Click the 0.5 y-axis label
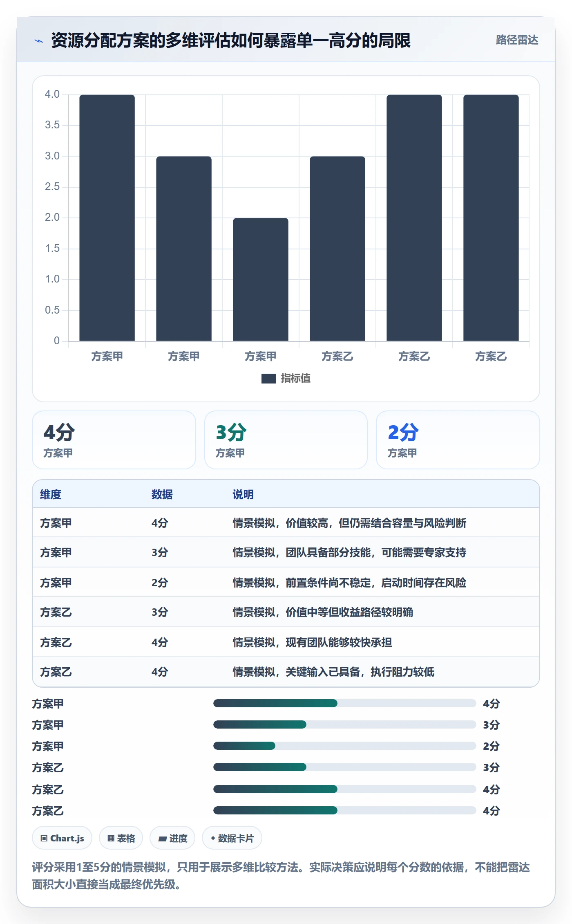Viewport: 572px width, 924px height. [x=52, y=310]
